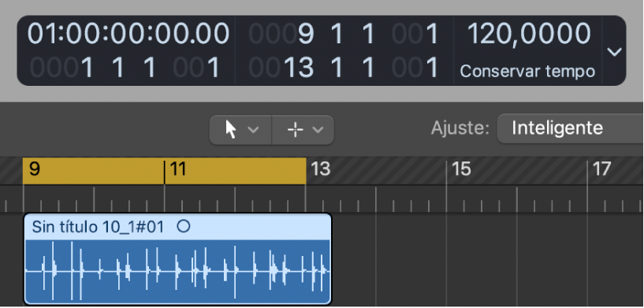Viewport: 644px width, 308px height.
Task: Click the loop circle icon on region
Action: click(x=184, y=226)
